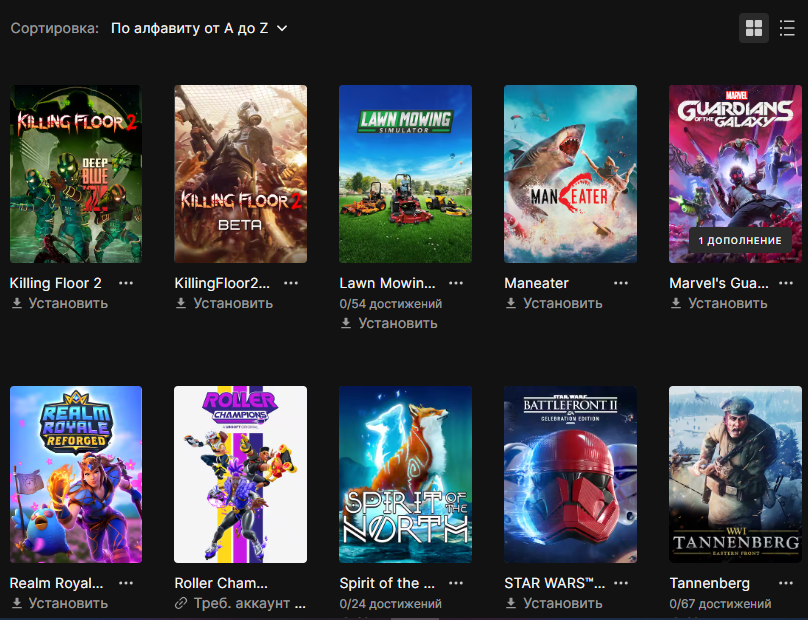The width and height of the screenshot is (808, 620).
Task: Open the Realm Royale three-dot menu
Action: coord(126,583)
